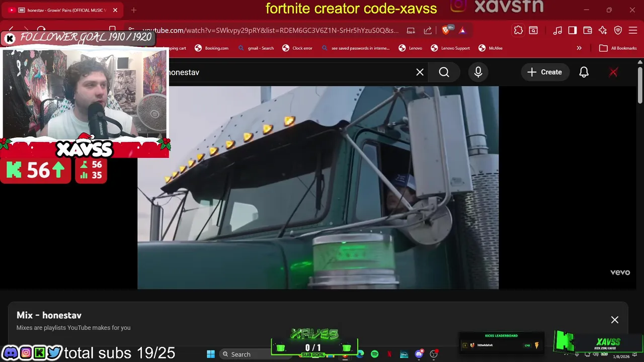
Task: Open Discord from the taskbar
Action: click(x=419, y=354)
